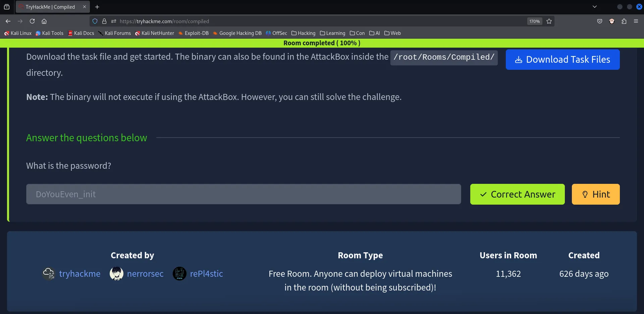Viewport: 644px width, 314px height.
Task: Open the tracking protection shield icon
Action: point(95,21)
